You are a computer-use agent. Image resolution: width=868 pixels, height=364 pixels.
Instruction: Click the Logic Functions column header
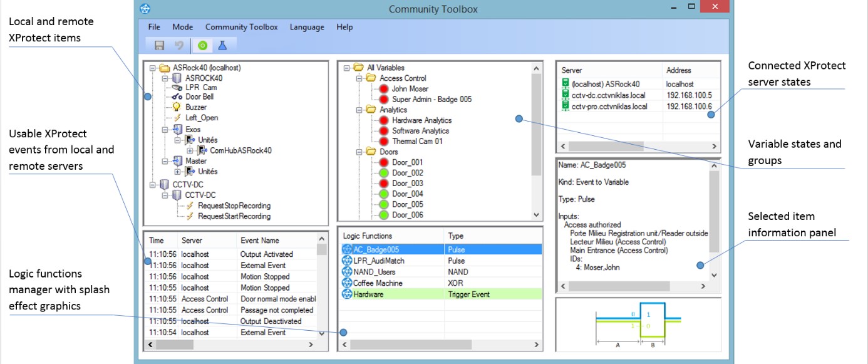[367, 236]
